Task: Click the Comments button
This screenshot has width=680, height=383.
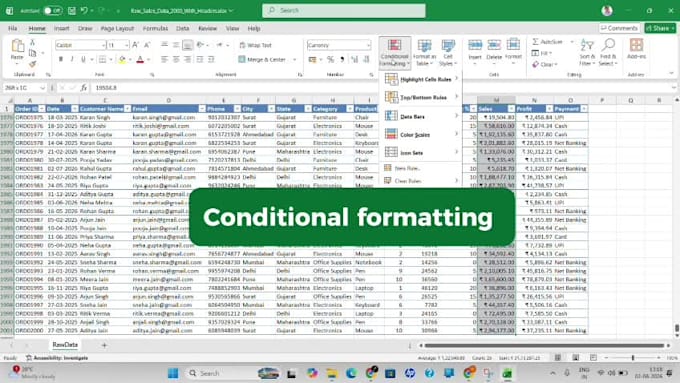Action: coord(619,28)
